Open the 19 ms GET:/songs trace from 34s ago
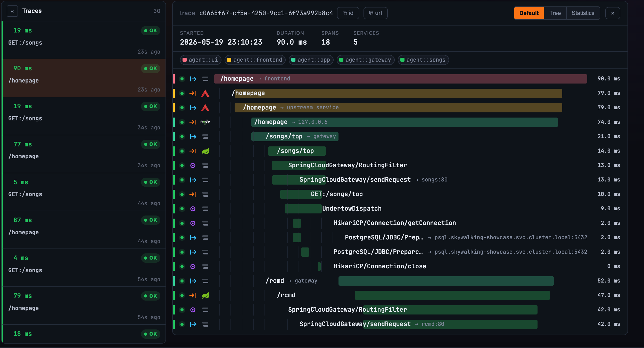The width and height of the screenshot is (644, 348). point(84,116)
